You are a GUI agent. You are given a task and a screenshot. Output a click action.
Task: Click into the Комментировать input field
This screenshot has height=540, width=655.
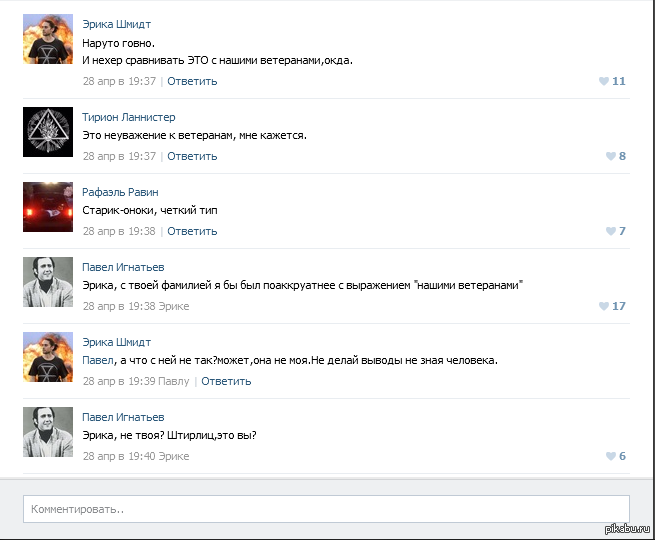[x=326, y=509]
